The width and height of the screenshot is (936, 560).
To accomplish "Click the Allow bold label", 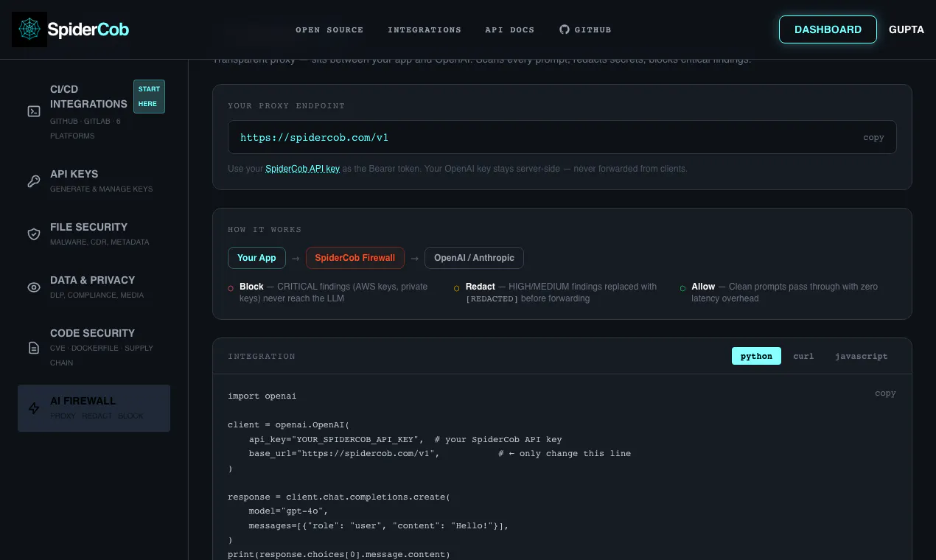I will click(x=703, y=287).
